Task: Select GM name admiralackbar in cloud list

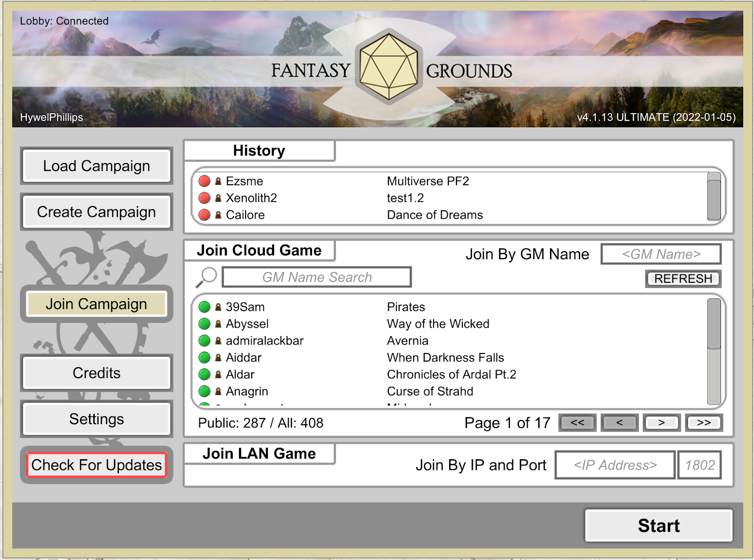Action: 265,341
